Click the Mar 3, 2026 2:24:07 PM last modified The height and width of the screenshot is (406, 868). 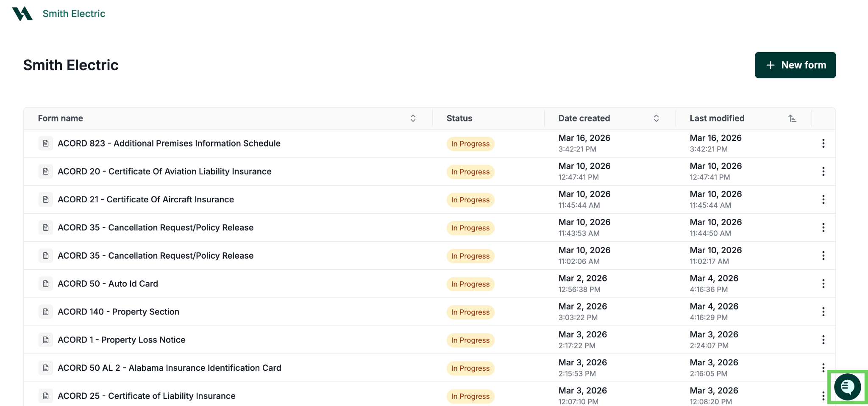click(x=714, y=340)
